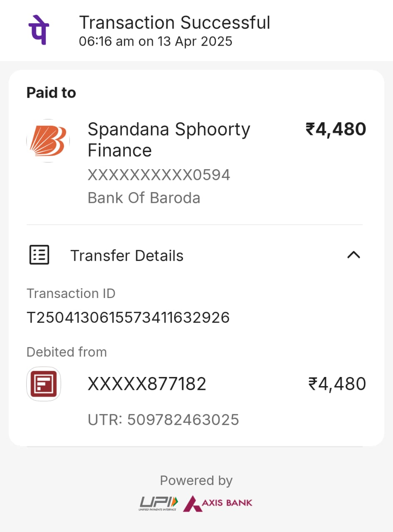Tap the Bank Of Baroda text
Viewport: 393px width, 532px height.
click(x=144, y=198)
